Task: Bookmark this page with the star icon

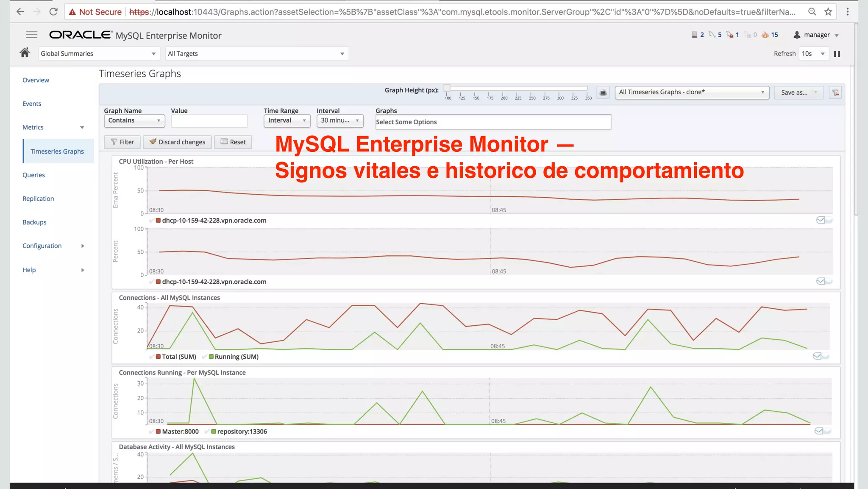Action: pos(828,12)
